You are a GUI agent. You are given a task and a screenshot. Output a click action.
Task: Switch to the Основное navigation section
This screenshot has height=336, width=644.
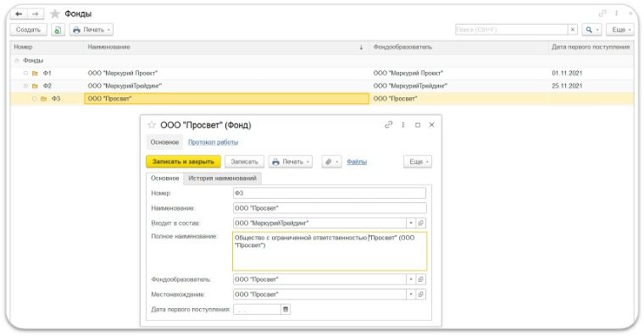(x=164, y=142)
